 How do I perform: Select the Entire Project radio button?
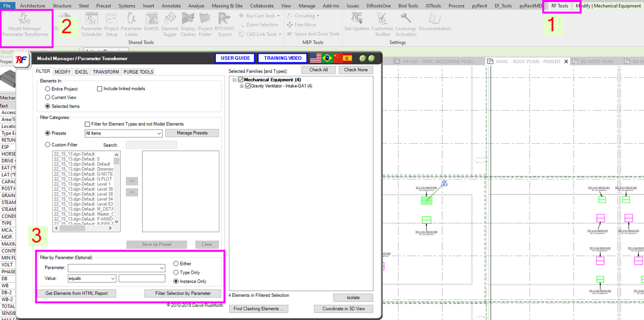[48, 89]
